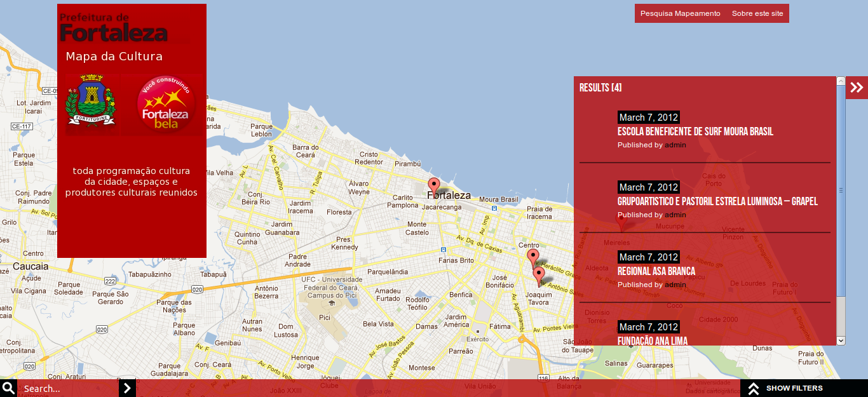Image resolution: width=868 pixels, height=397 pixels.
Task: Submit search with the arrow button
Action: tap(128, 388)
